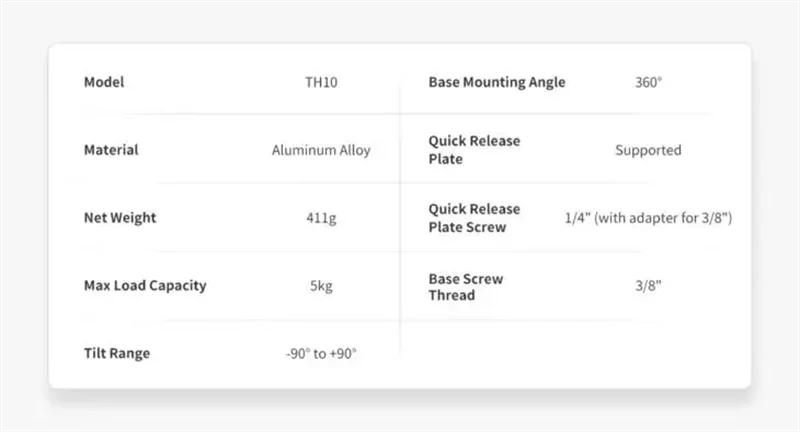The height and width of the screenshot is (432, 800).
Task: Click the Quick Release Plate label
Action: tap(475, 150)
